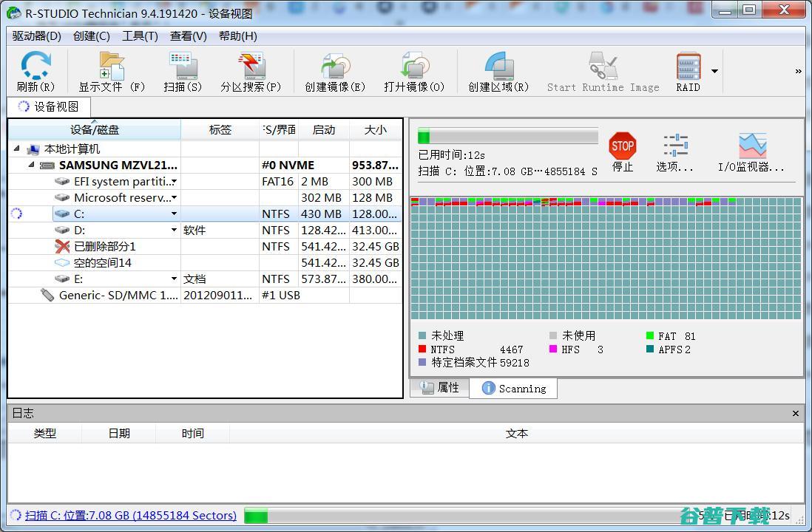Open the Tools (工具) menu
The image size is (812, 532).
coord(140,36)
